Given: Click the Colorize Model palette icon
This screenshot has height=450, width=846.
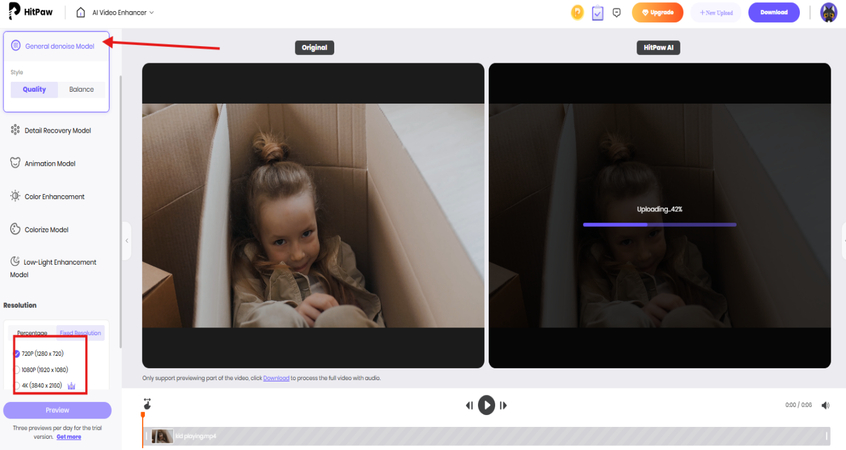Looking at the screenshot, I should [15, 229].
